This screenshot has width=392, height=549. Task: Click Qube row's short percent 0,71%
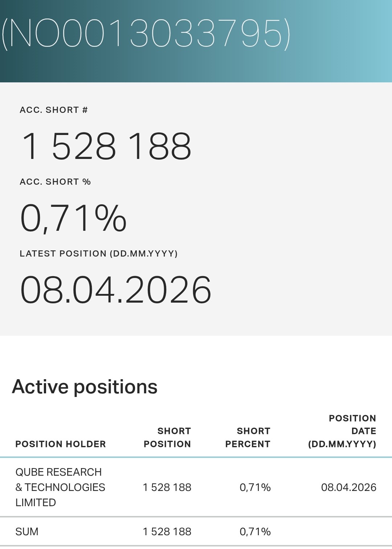click(x=255, y=487)
